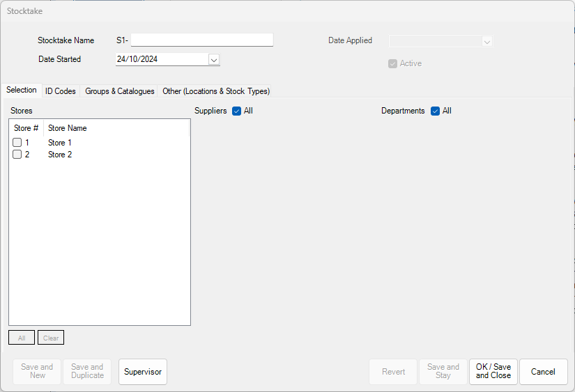Open the Date Applied dropdown
This screenshot has width=575, height=392.
[x=486, y=41]
